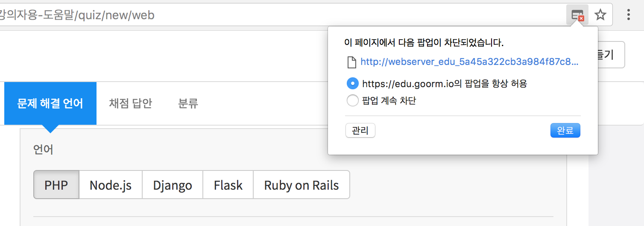
Task: Choose PHP as the language
Action: pyautogui.click(x=56, y=185)
